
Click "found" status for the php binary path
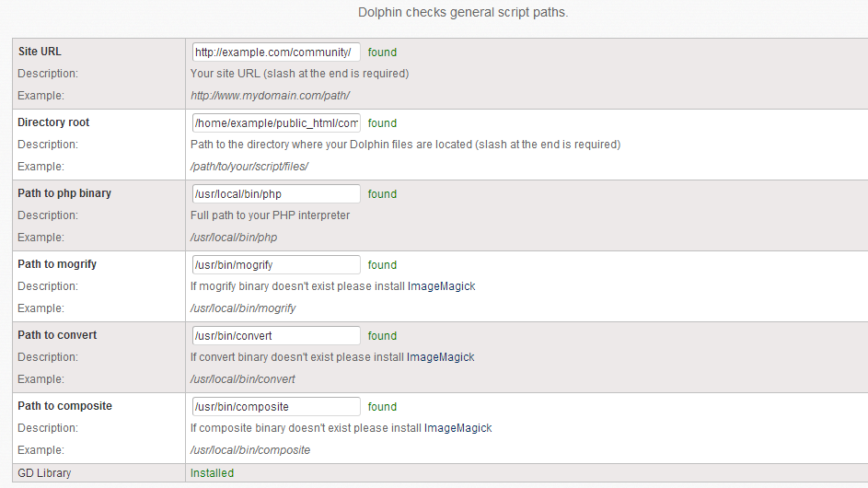382,194
